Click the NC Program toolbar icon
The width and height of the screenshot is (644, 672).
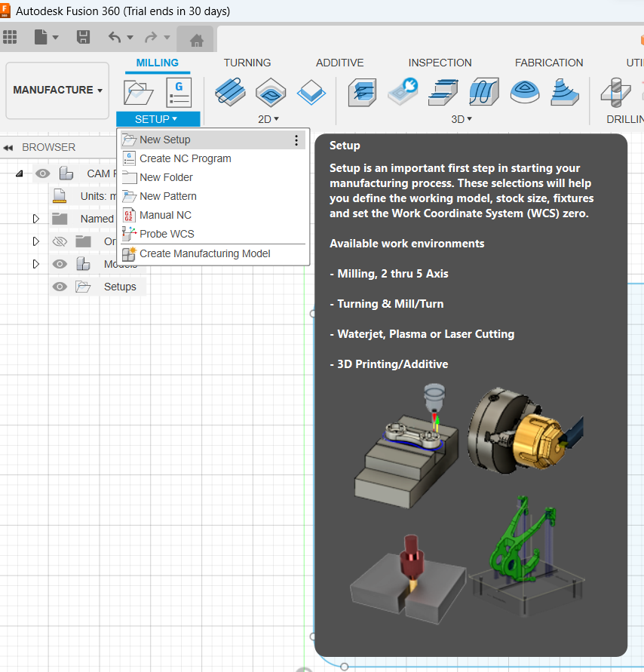[179, 92]
